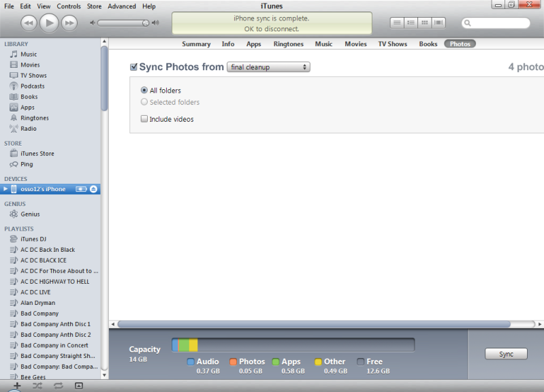Switch to the album list view icon
This screenshot has width=544, height=392.
(x=411, y=23)
